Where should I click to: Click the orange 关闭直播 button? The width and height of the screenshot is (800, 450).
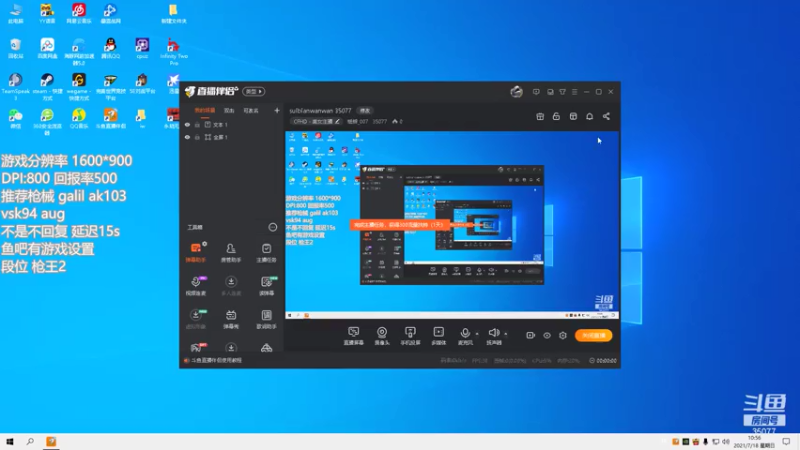tap(593, 335)
